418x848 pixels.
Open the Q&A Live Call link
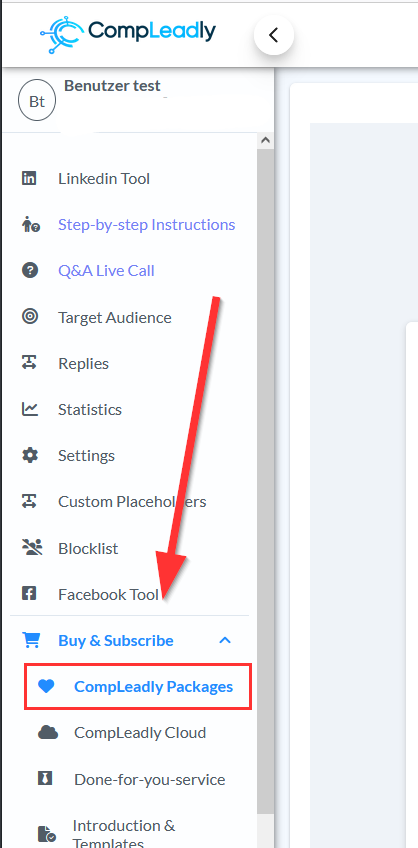(107, 270)
